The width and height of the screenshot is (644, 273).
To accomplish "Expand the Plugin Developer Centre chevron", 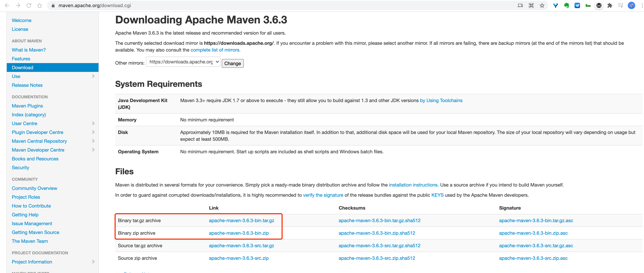I will click(x=93, y=132).
